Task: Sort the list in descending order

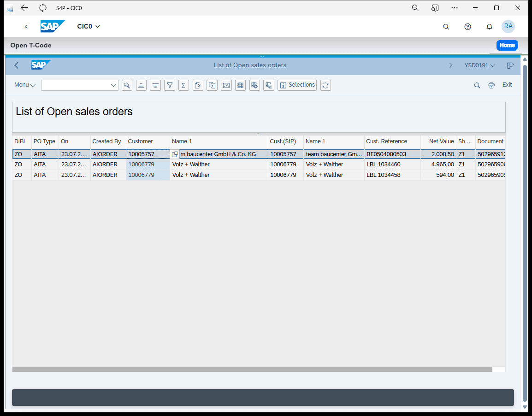Action: pyautogui.click(x=155, y=85)
